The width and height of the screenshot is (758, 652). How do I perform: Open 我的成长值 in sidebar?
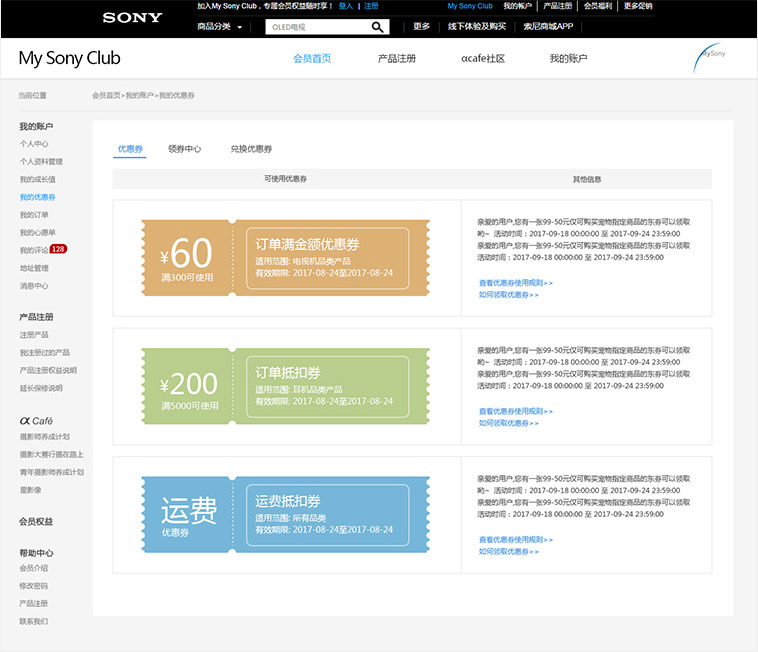[x=38, y=179]
